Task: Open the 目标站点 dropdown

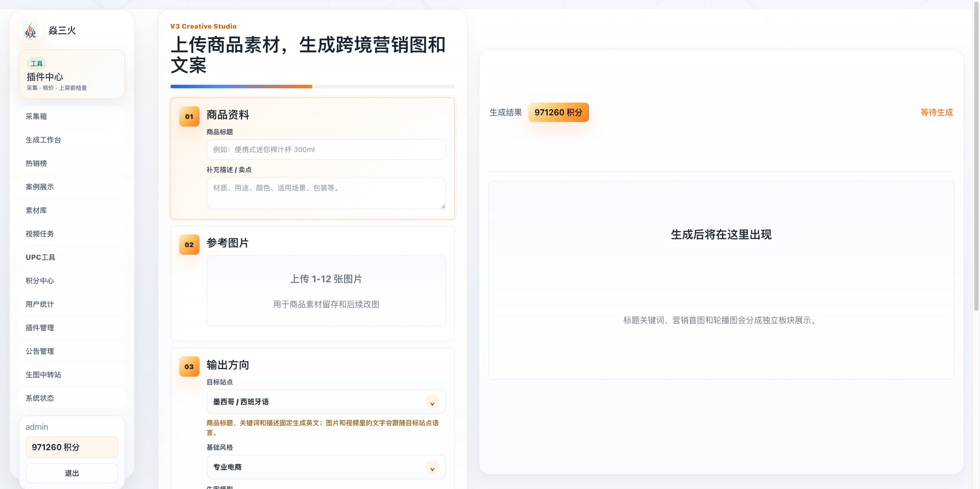Action: pyautogui.click(x=326, y=402)
